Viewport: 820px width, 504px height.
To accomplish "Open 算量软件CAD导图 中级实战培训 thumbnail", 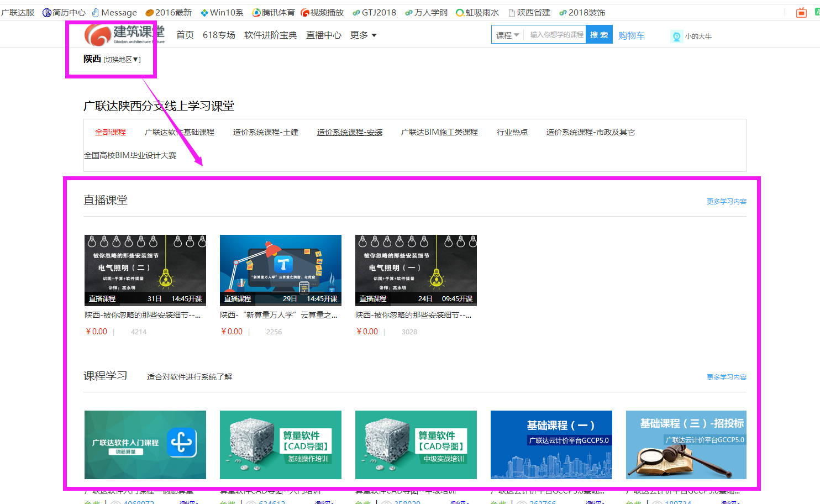I will (416, 445).
